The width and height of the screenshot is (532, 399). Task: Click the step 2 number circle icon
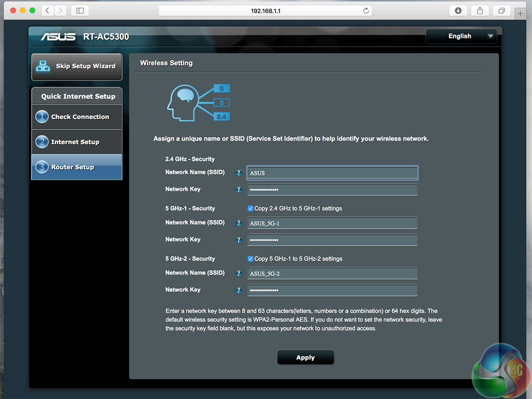pos(42,142)
